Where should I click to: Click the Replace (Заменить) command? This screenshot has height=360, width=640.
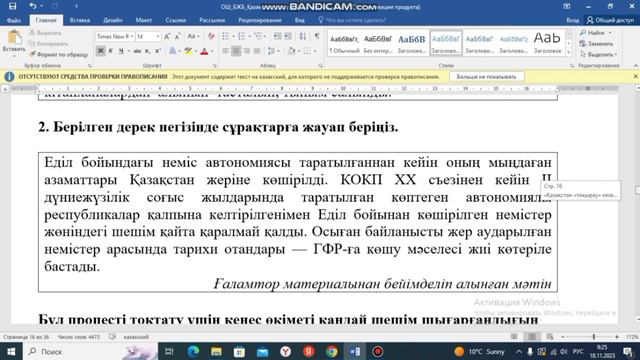pyautogui.click(x=596, y=43)
